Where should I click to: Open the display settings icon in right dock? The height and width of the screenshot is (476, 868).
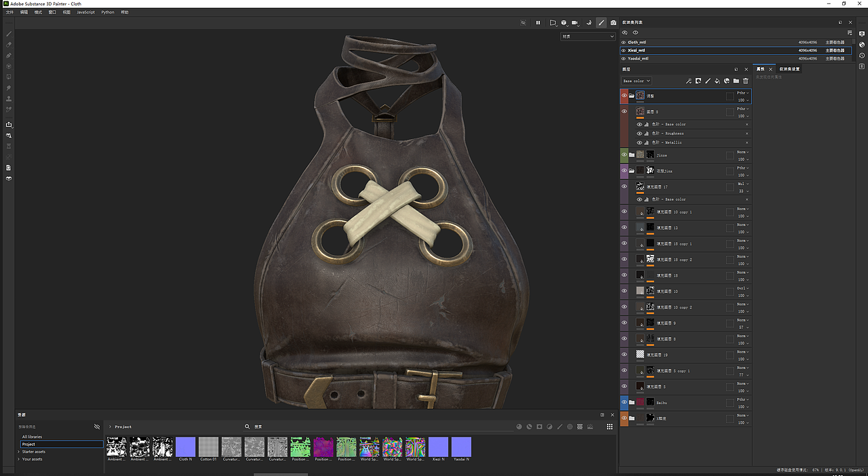tap(862, 33)
